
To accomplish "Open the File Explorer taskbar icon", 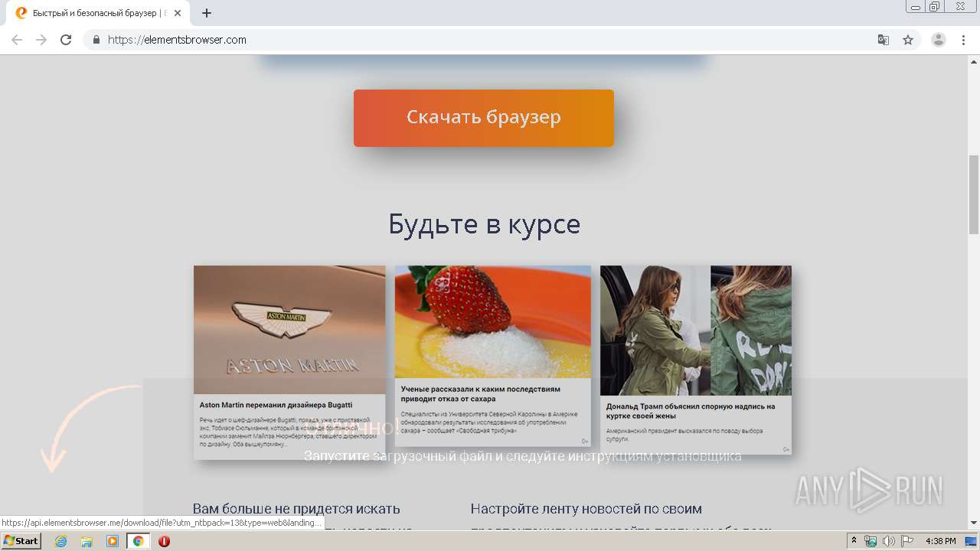I will click(87, 541).
